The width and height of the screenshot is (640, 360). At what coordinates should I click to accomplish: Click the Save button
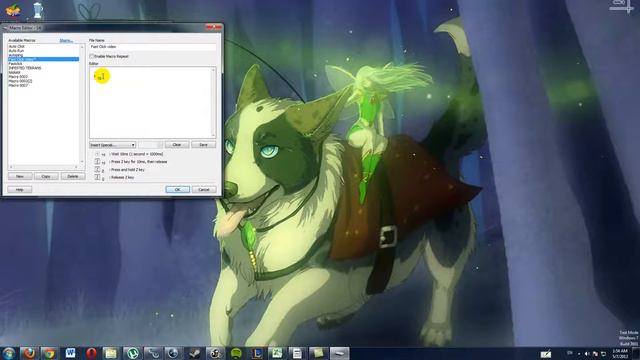[203, 145]
